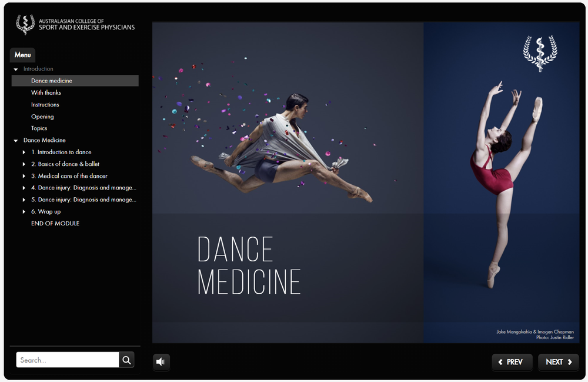The image size is (588, 382).
Task: Click the left chevron on the PREV button
Action: click(x=500, y=362)
